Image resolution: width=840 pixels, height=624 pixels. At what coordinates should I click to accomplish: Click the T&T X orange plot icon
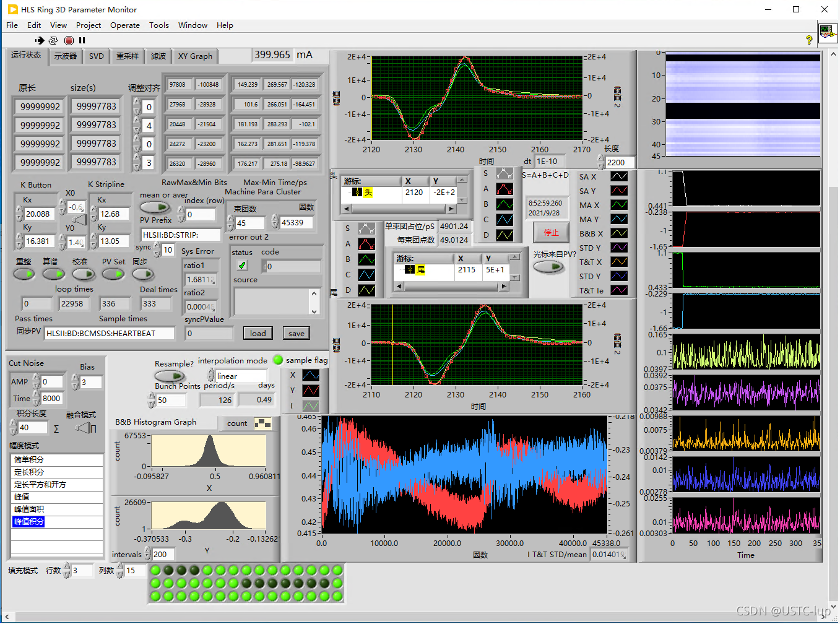[x=619, y=262]
